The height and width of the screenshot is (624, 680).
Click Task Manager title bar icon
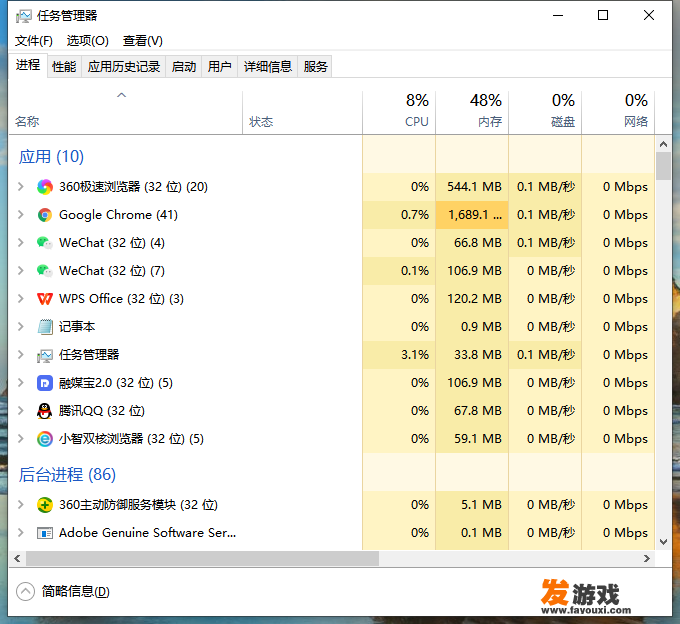(x=23, y=16)
